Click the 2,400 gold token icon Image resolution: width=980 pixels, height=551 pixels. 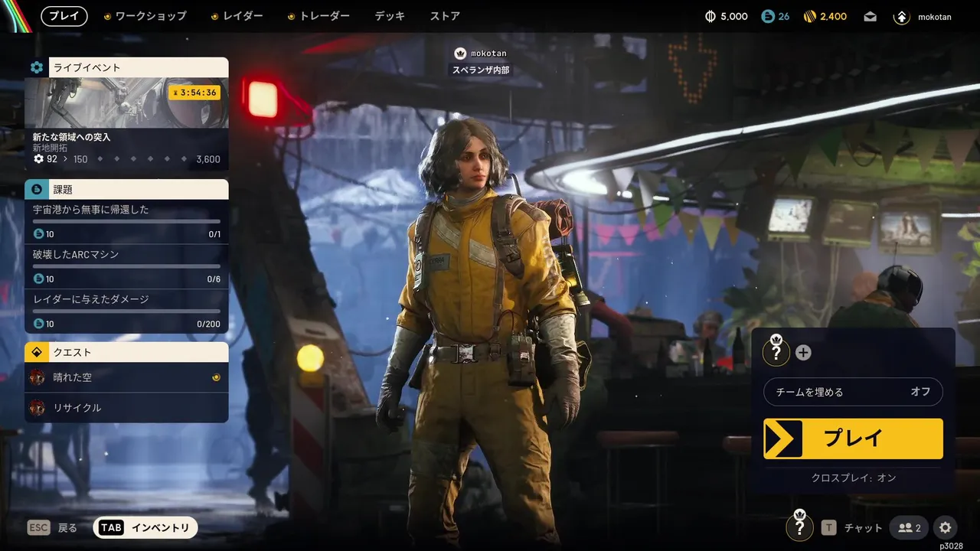pos(810,16)
